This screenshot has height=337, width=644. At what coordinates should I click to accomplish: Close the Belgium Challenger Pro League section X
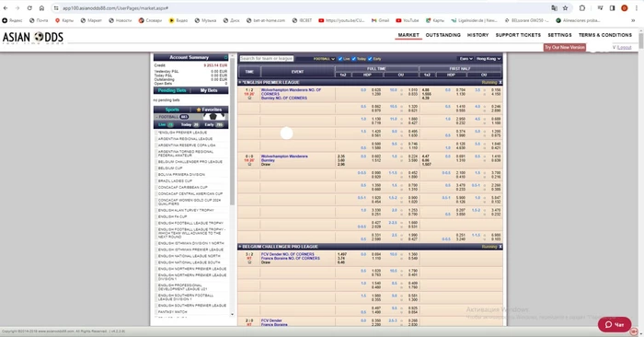coord(500,247)
